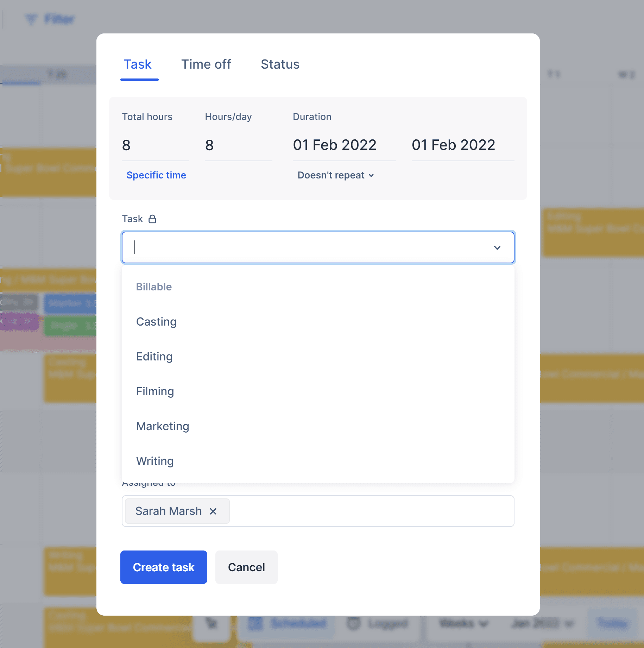Select Filming from the task list
The width and height of the screenshot is (644, 648).
[x=155, y=391]
